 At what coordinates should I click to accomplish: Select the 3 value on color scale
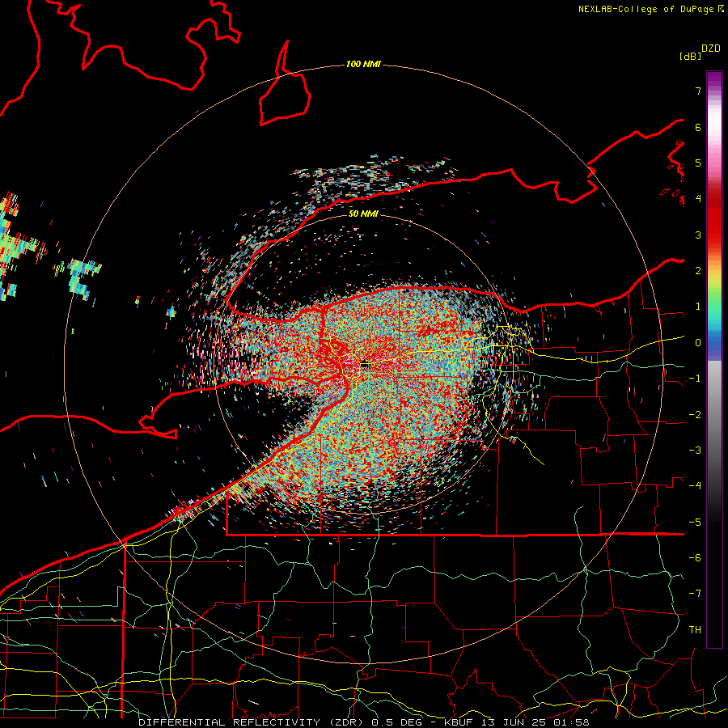click(x=698, y=235)
